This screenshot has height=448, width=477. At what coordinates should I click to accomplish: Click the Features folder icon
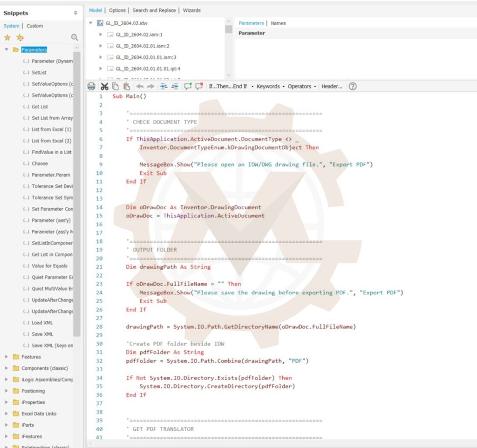click(16, 357)
